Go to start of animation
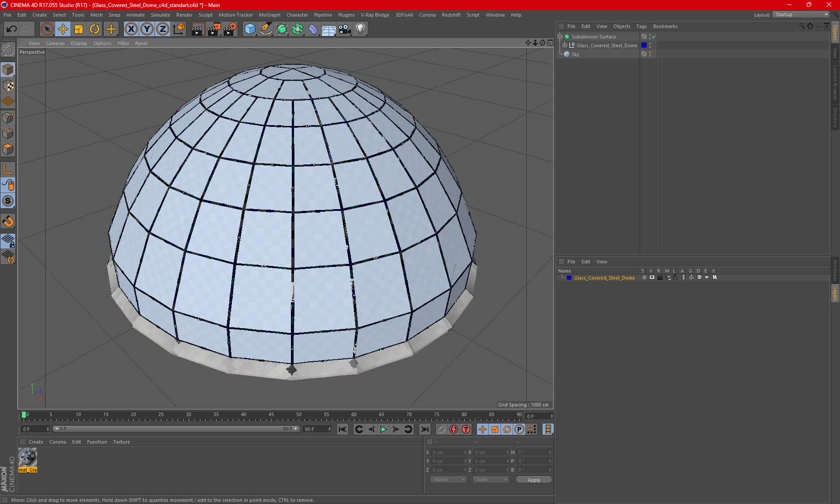840x504 pixels. tap(343, 429)
